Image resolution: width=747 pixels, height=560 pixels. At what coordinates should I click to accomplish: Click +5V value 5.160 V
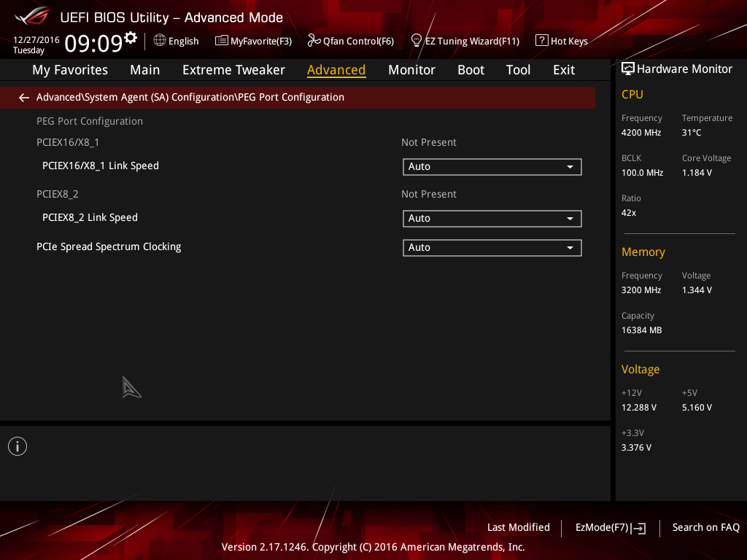pos(697,408)
